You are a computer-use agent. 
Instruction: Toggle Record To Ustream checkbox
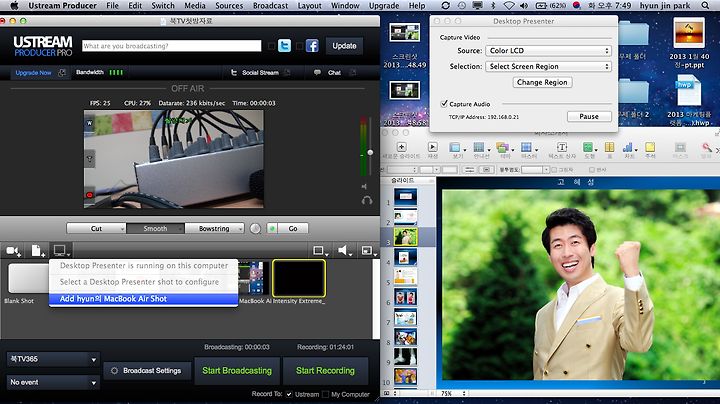point(289,394)
